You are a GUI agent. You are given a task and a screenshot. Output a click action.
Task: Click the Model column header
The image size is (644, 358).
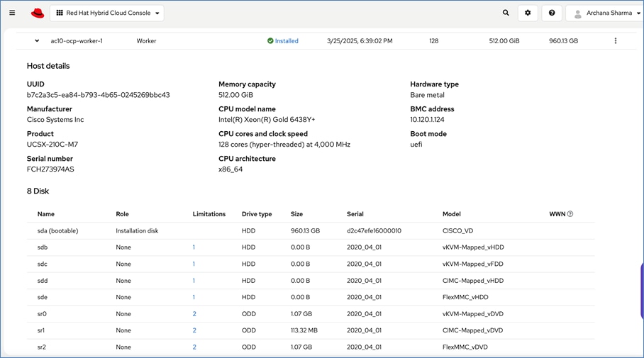(x=452, y=214)
